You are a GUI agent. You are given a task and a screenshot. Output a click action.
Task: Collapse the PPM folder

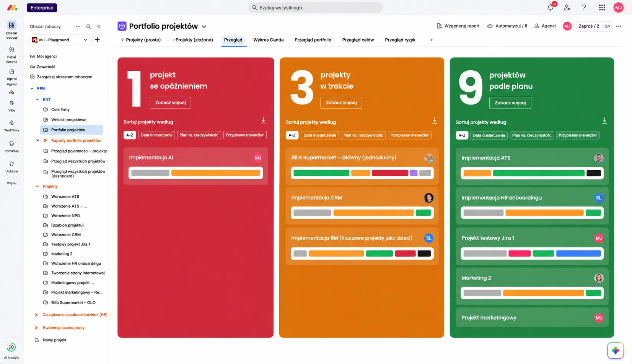[x=32, y=88]
